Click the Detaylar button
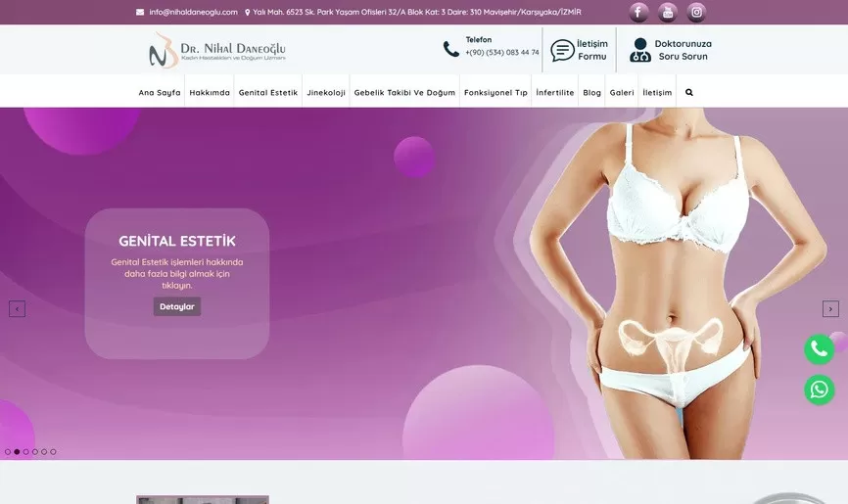The image size is (848, 504). [x=177, y=306]
